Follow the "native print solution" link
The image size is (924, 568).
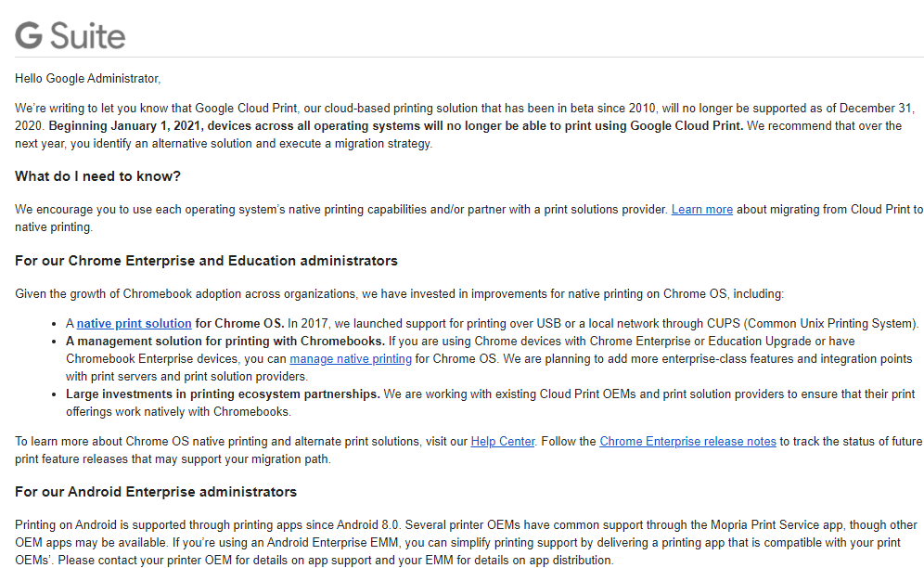click(x=134, y=323)
